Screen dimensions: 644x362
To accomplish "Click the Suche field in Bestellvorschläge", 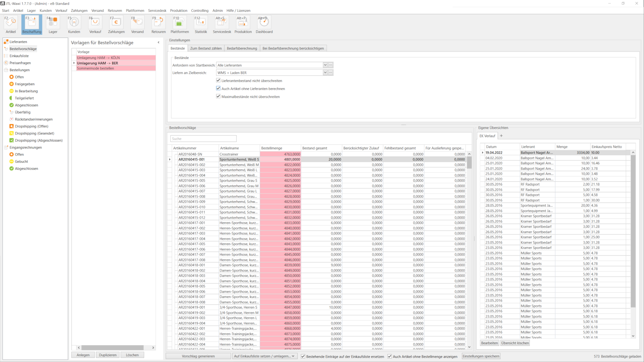I will point(203,139).
